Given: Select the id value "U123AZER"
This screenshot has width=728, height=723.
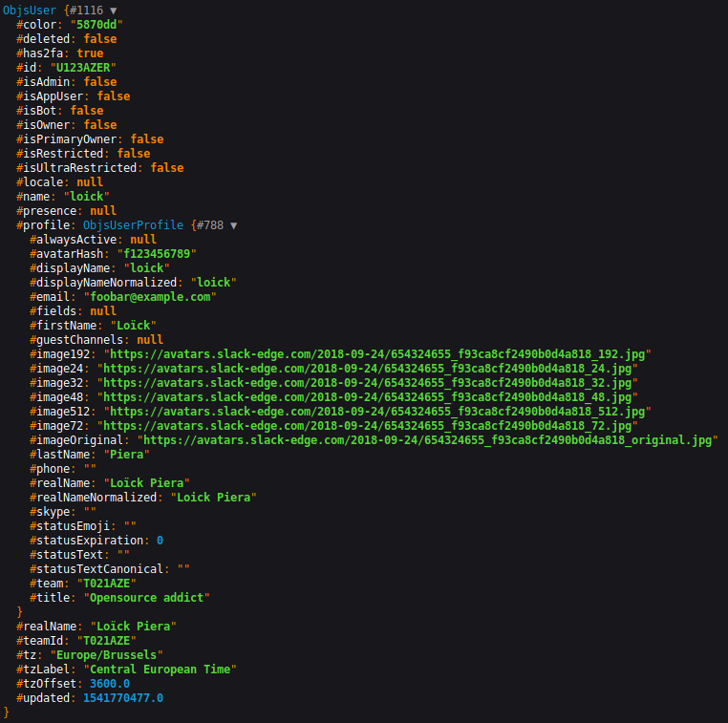Looking at the screenshot, I should point(83,68).
